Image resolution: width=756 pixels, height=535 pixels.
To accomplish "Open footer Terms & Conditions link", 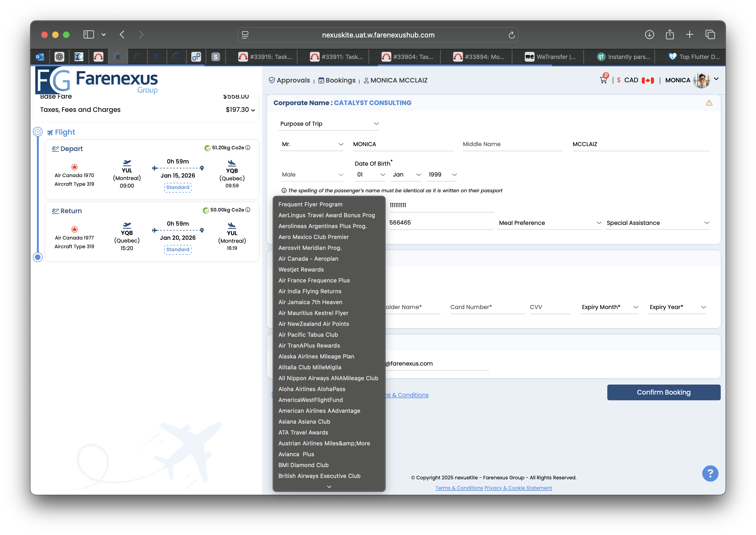I will (459, 488).
